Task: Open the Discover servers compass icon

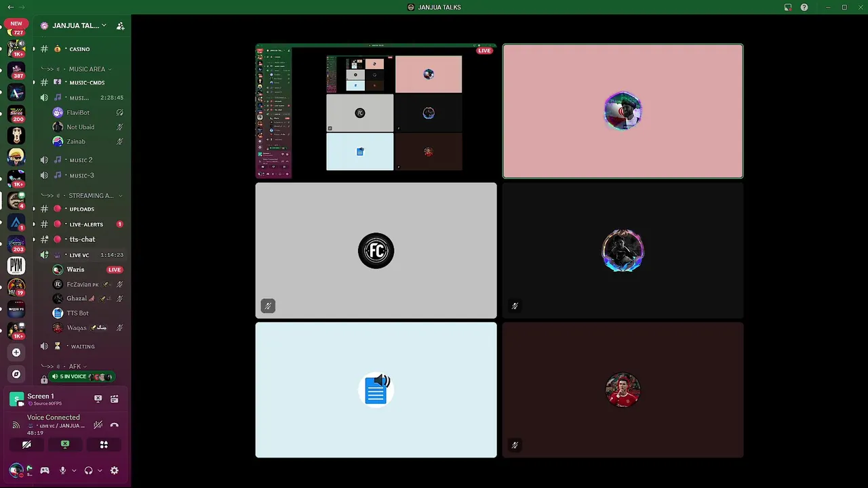Action: click(16, 374)
